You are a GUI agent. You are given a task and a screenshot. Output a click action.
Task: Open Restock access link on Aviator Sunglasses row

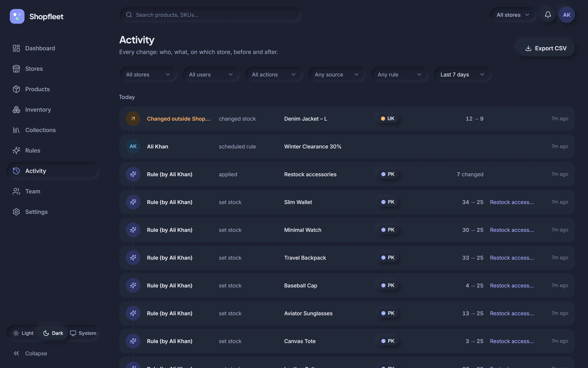click(512, 313)
